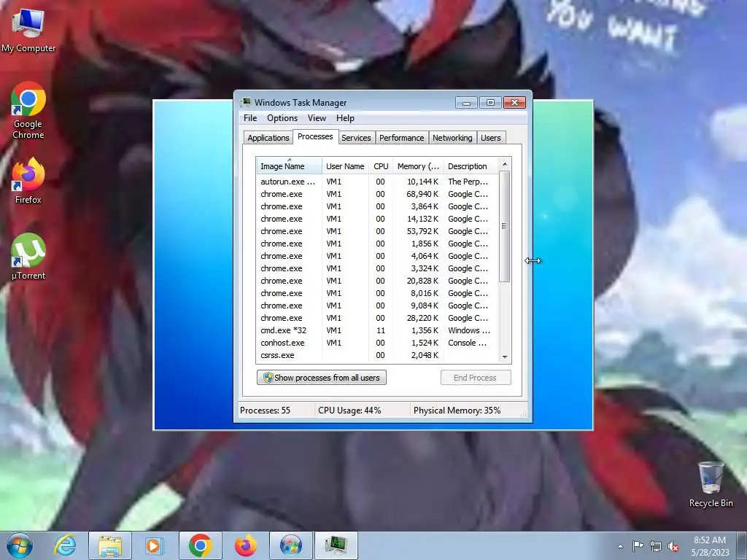The height and width of the screenshot is (560, 747).
Task: Sort processes by CPU column
Action: click(x=381, y=166)
